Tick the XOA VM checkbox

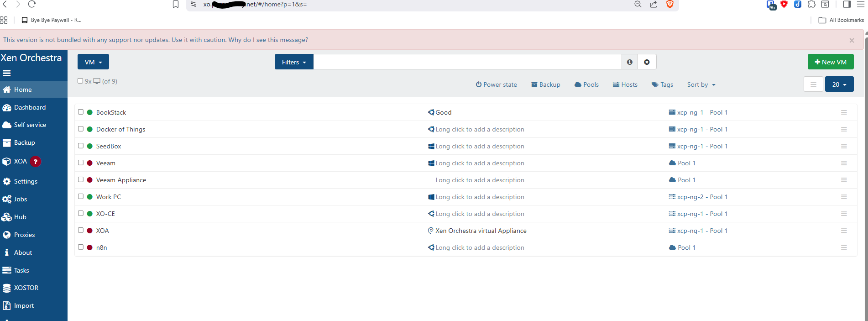(x=81, y=230)
